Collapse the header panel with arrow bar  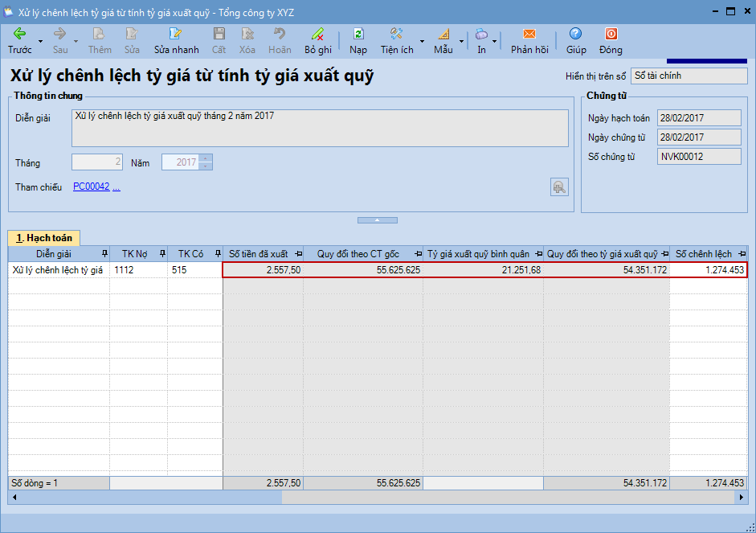coord(378,220)
